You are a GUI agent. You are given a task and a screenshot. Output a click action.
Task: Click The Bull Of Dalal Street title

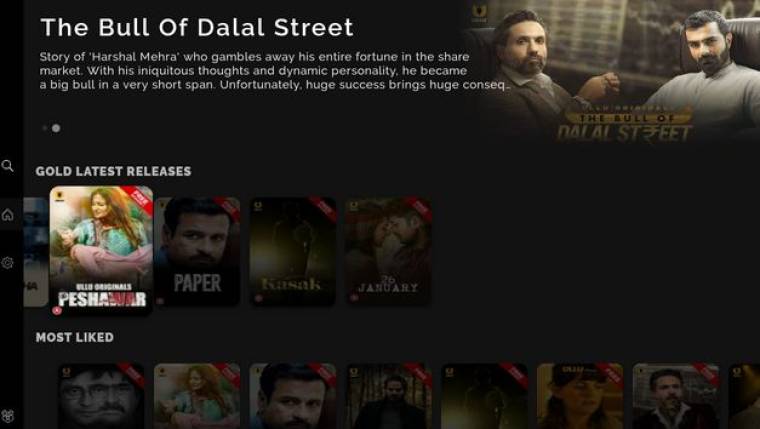[197, 27]
